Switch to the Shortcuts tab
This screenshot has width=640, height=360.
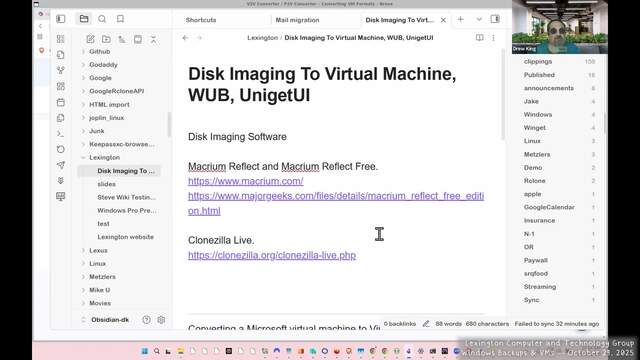point(201,20)
